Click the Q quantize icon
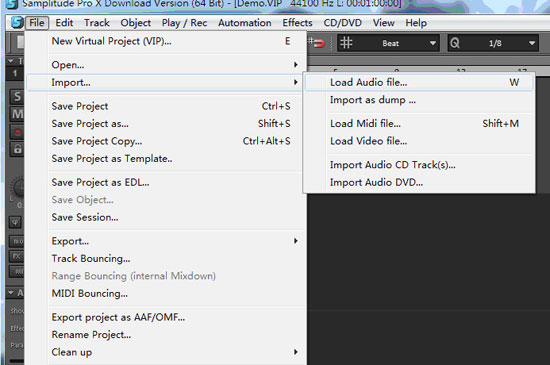Image resolution: width=550 pixels, height=365 pixels. point(455,43)
